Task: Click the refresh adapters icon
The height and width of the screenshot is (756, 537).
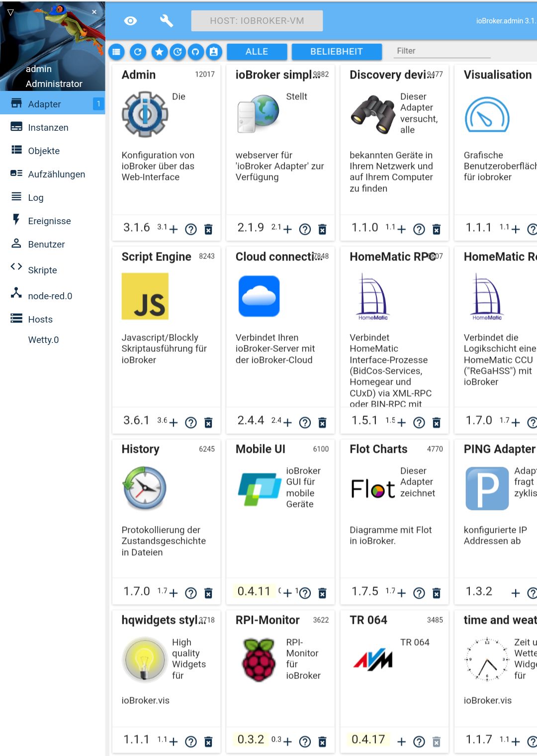Action: click(x=138, y=51)
